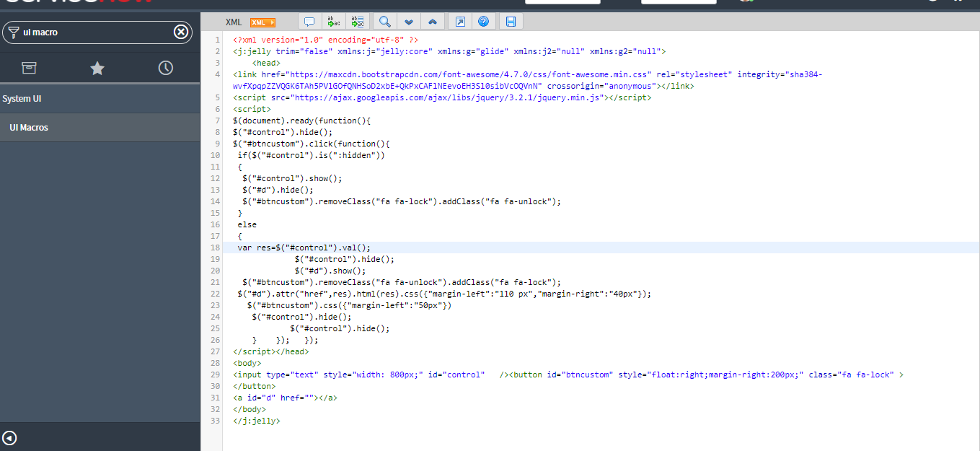Image resolution: width=980 pixels, height=451 pixels.
Task: Open History using the clock icon
Action: coord(165,66)
